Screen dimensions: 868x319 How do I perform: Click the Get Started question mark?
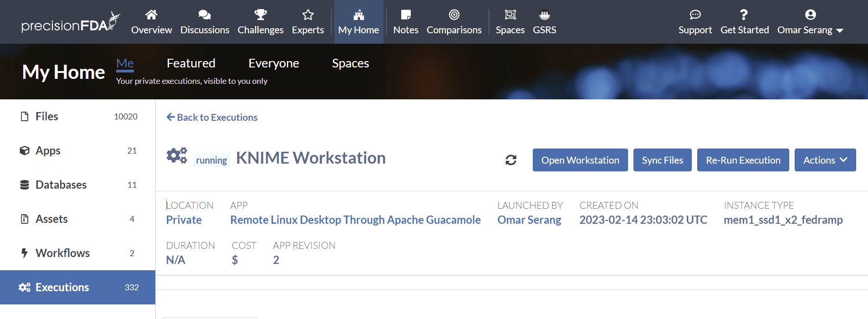click(744, 15)
